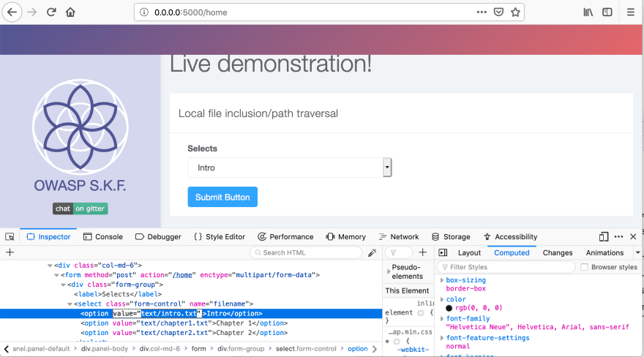
Task: Click the Submit Button
Action: [222, 197]
